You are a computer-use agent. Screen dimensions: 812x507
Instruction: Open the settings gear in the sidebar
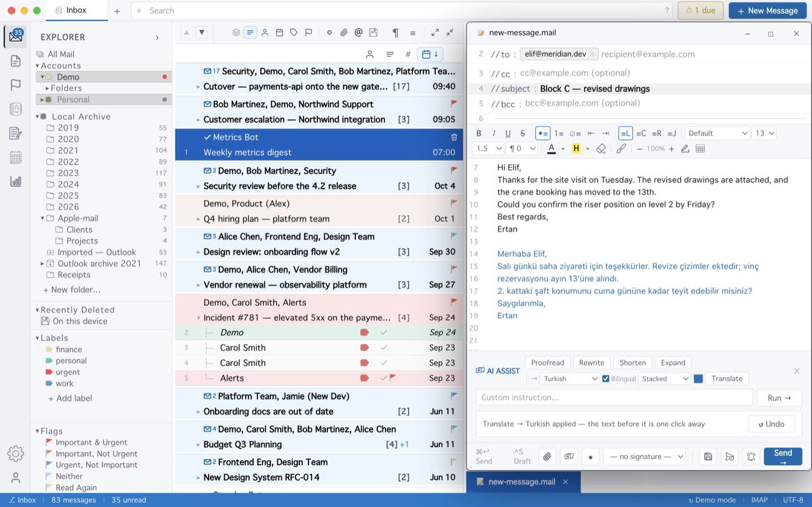tap(16, 453)
